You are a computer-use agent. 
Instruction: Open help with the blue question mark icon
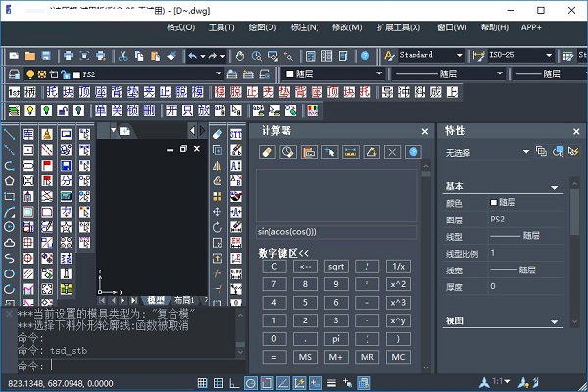click(365, 56)
